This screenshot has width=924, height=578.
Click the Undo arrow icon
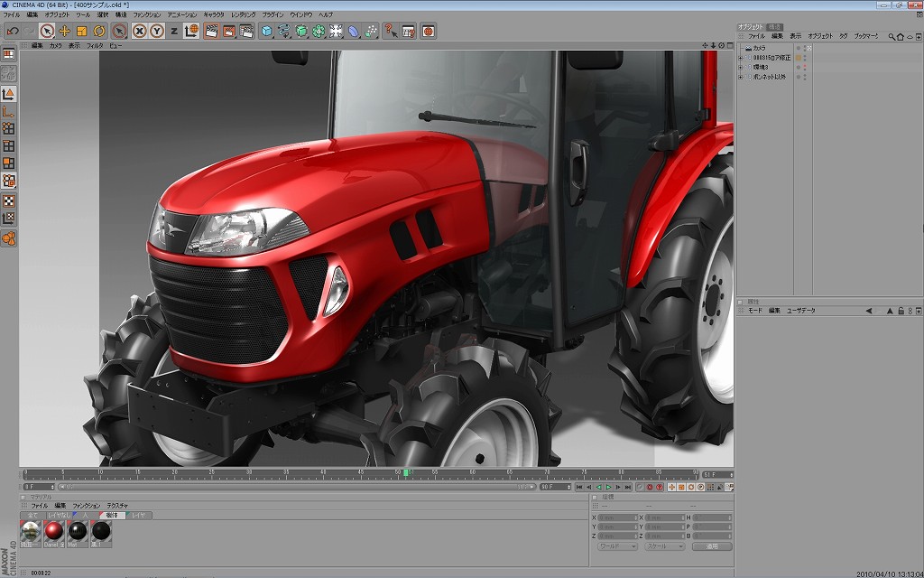coord(12,31)
